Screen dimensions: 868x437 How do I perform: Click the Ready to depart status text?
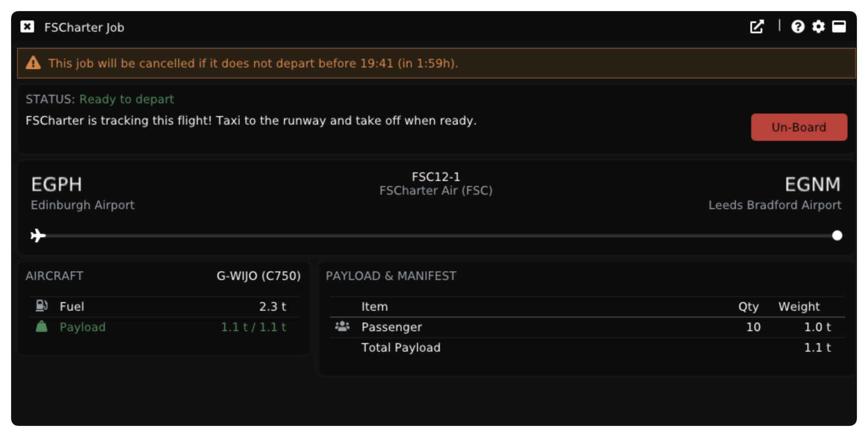[127, 99]
